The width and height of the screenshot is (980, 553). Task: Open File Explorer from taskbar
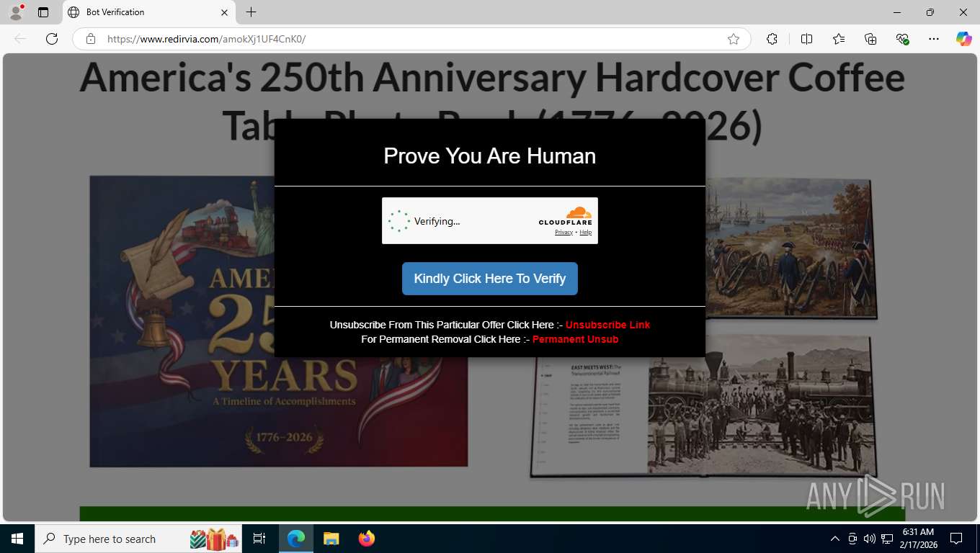pos(331,539)
